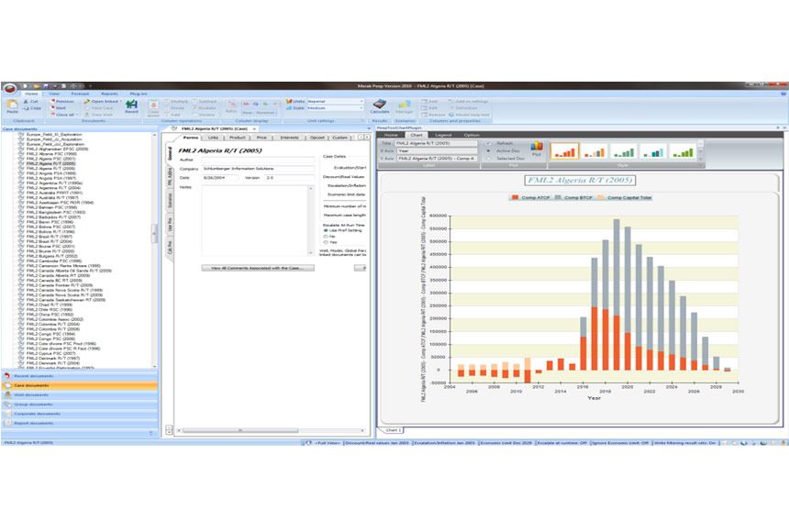The height and width of the screenshot is (532, 789).
Task: Click the Manage scenarios icon
Action: 403,106
